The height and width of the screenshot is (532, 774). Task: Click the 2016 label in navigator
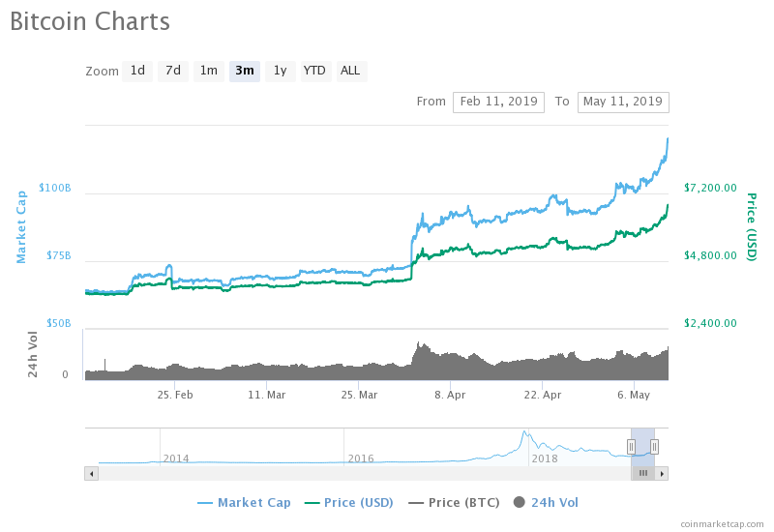click(360, 458)
